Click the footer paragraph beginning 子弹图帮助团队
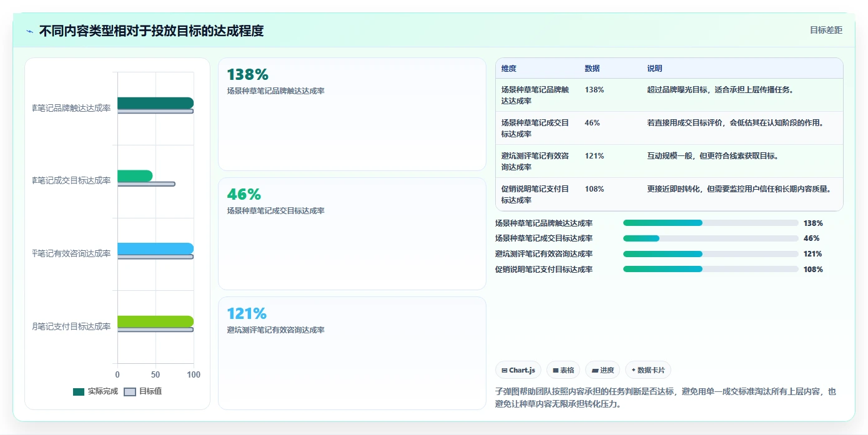868x435 pixels. 665,398
